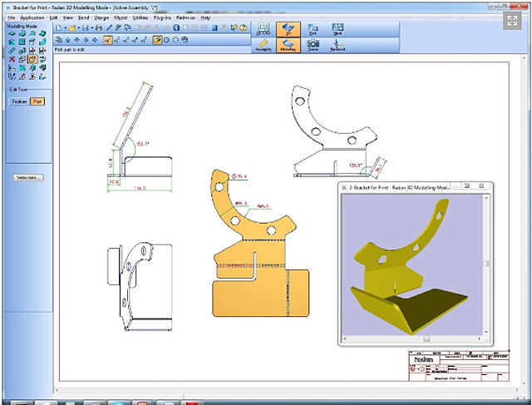Open the Help menu
The height and width of the screenshot is (405, 532).
(x=205, y=17)
